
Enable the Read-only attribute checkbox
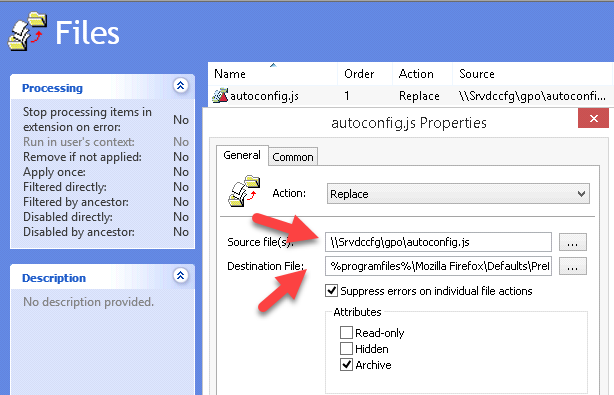click(x=346, y=332)
